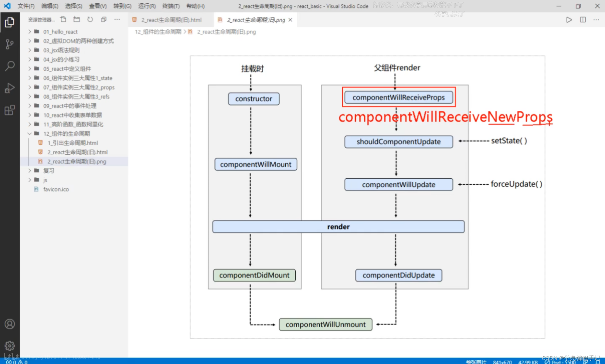Click the 841x670 image size status
Screen dimensions: 605x364
click(502, 362)
